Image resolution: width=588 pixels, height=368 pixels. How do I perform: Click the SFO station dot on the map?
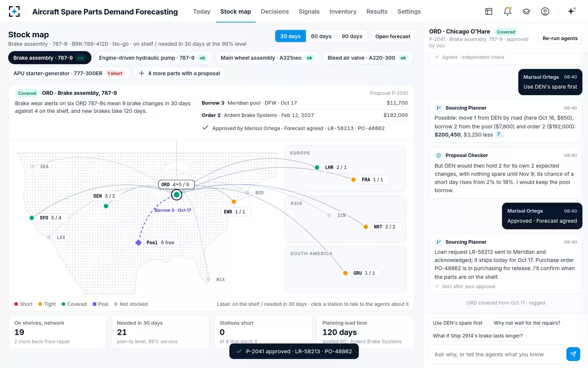coord(32,218)
